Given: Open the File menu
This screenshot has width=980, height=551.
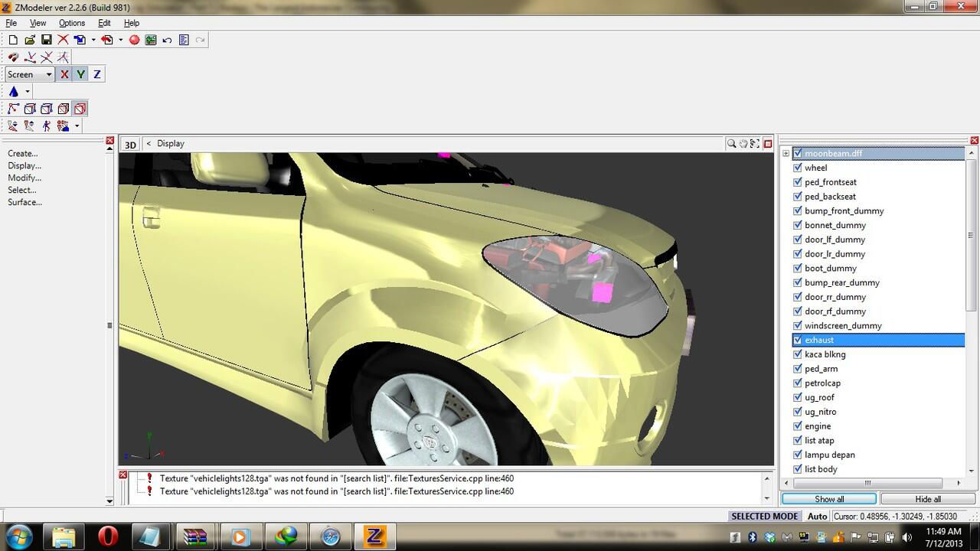Looking at the screenshot, I should [11, 23].
